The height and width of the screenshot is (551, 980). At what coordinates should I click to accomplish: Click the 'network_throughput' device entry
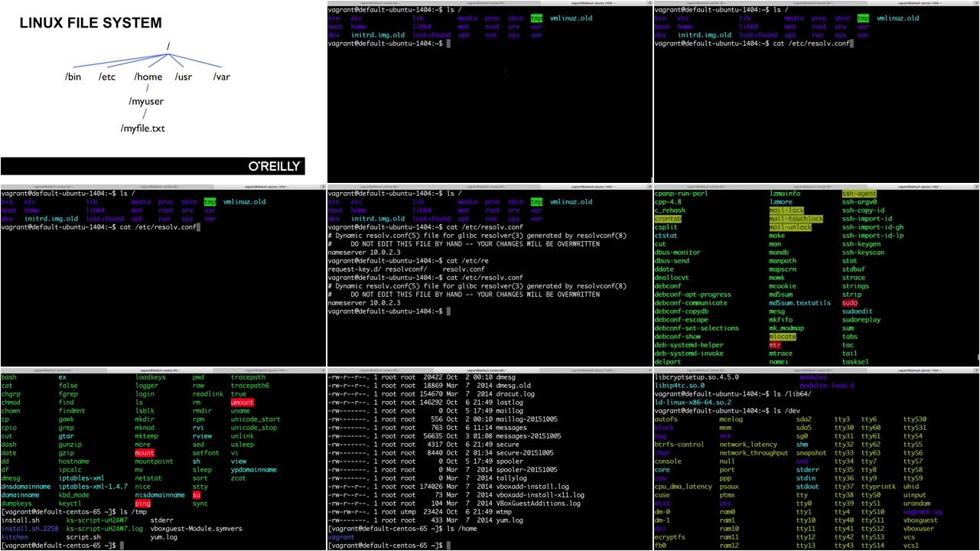(754, 453)
